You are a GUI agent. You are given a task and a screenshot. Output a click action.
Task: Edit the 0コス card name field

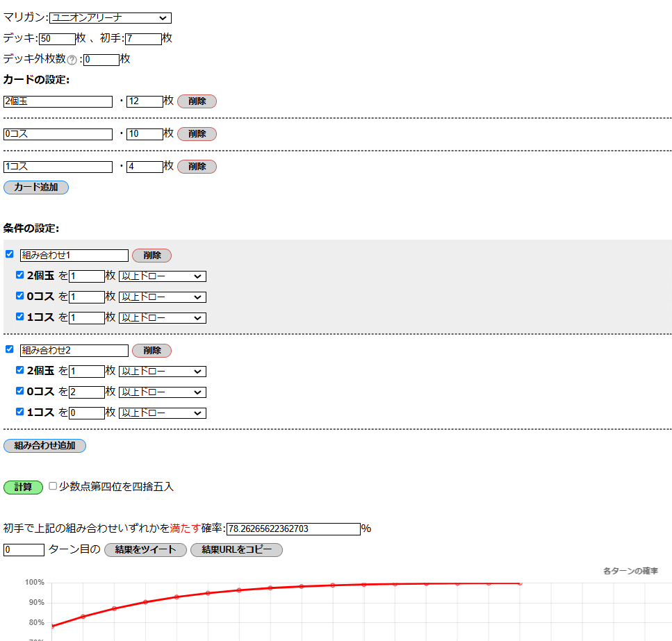point(58,134)
